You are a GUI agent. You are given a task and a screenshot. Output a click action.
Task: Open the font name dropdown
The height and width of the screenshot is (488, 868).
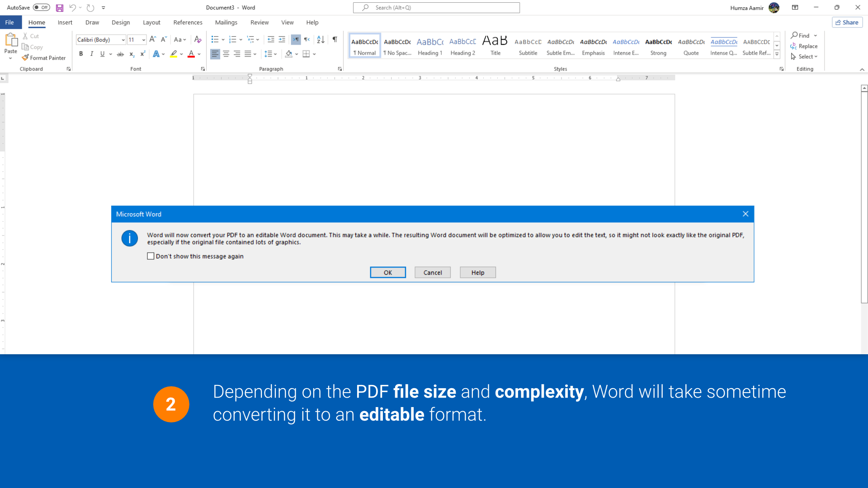[x=123, y=40]
